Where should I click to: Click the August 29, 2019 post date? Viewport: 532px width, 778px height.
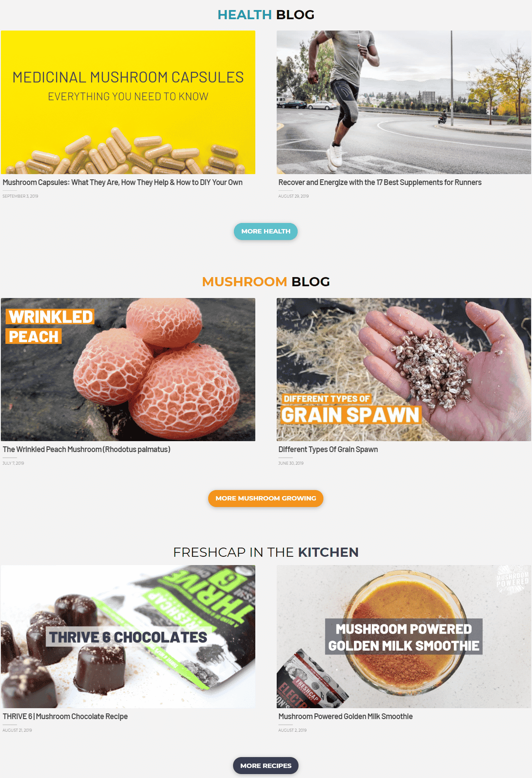coord(293,196)
